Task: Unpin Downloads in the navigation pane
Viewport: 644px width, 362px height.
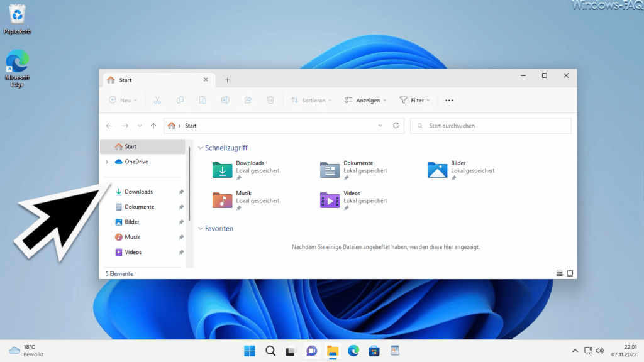Action: pos(181,192)
